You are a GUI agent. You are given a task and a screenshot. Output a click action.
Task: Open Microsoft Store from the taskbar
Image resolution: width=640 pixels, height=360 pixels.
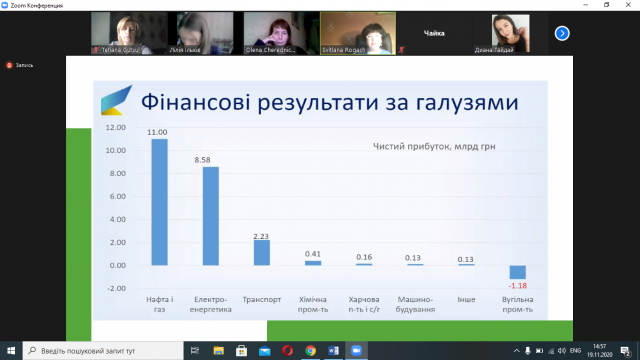click(x=242, y=351)
